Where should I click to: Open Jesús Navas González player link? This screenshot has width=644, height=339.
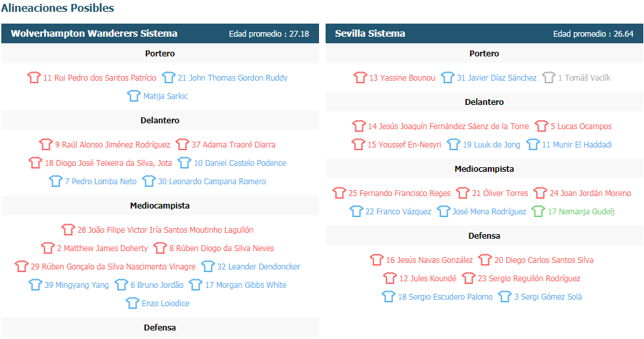[x=429, y=260]
